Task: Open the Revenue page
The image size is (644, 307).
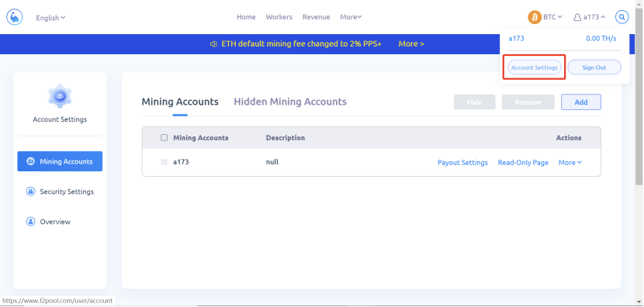Action: (x=317, y=17)
